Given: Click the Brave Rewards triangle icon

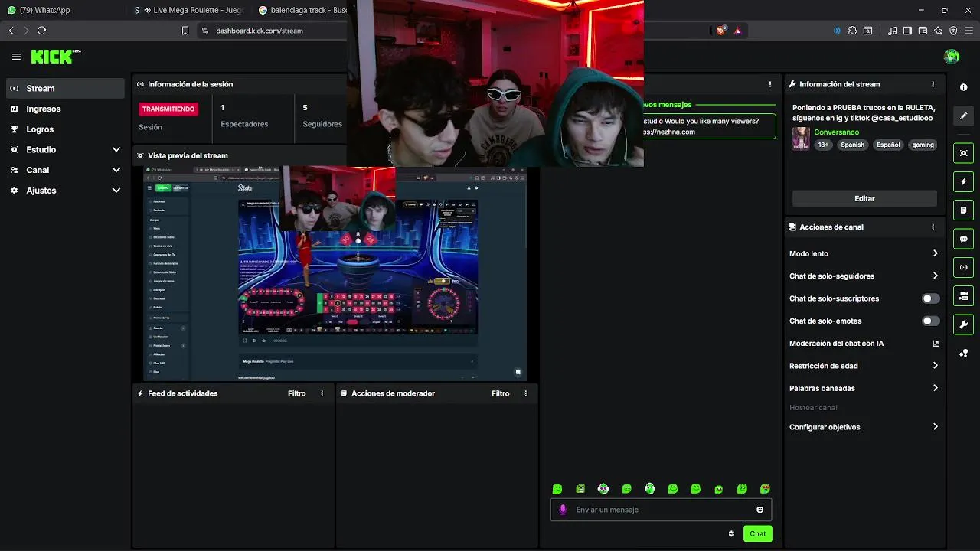Looking at the screenshot, I should click(x=737, y=31).
